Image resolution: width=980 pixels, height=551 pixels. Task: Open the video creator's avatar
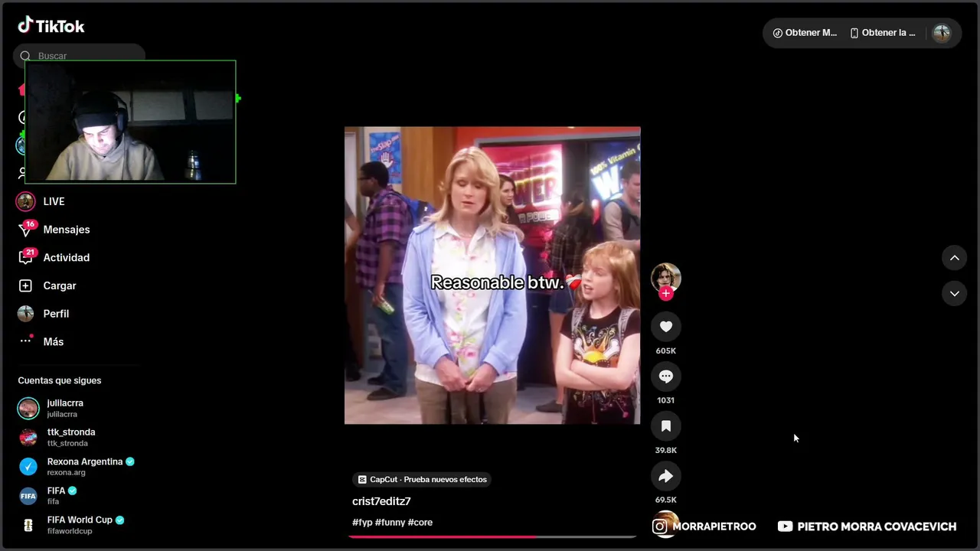point(666,278)
